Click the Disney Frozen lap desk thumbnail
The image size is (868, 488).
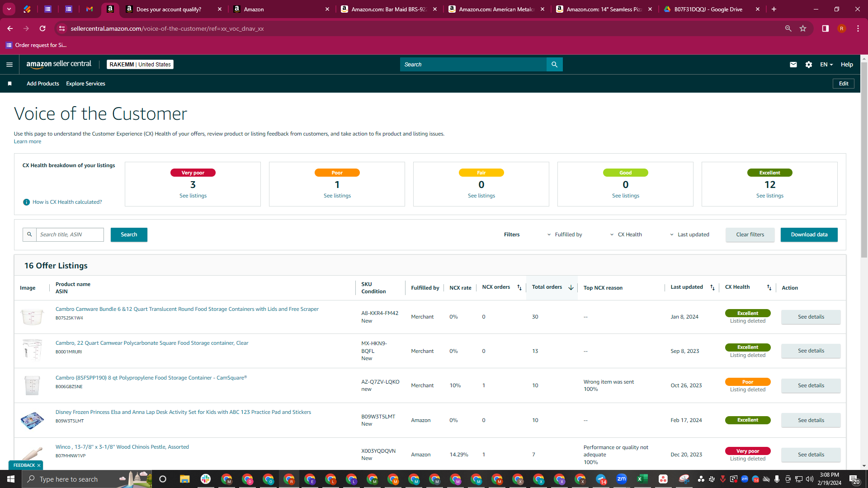point(32,420)
